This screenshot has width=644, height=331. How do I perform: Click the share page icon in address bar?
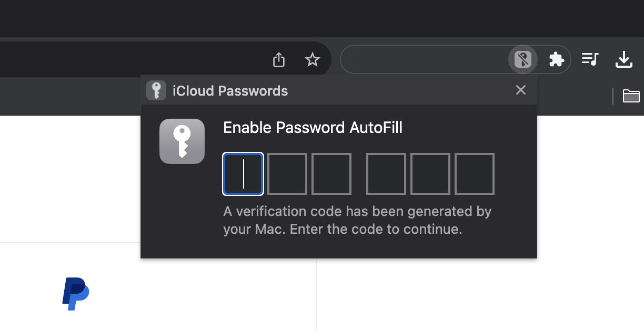279,59
